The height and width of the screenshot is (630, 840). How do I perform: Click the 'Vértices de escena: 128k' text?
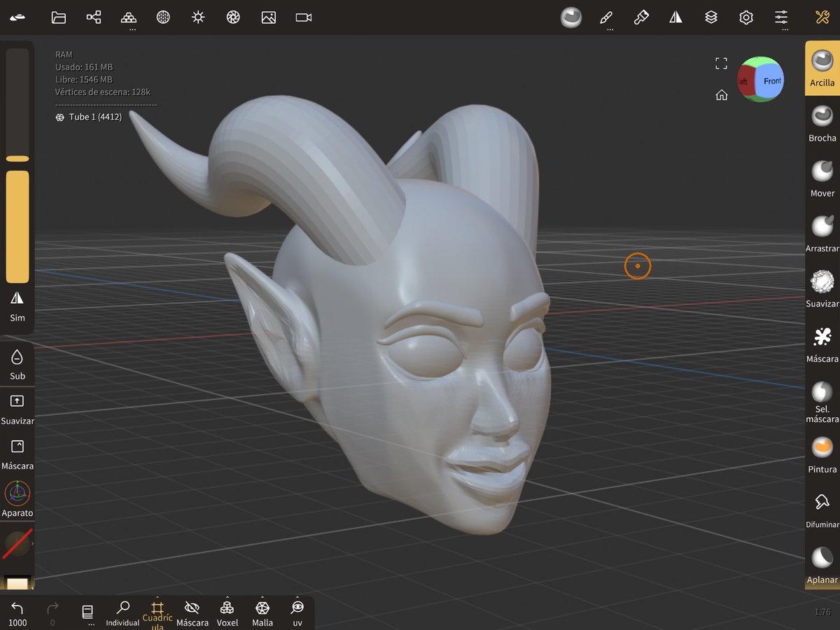[x=103, y=92]
